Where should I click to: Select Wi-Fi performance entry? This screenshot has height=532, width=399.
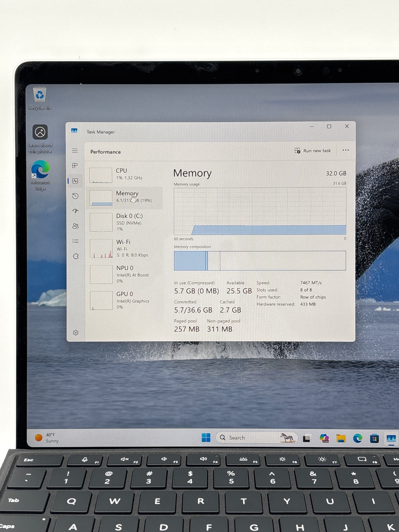(124, 248)
